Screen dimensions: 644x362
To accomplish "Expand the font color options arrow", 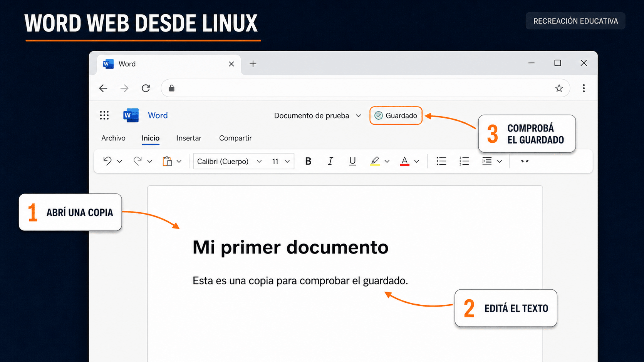I will pyautogui.click(x=417, y=162).
